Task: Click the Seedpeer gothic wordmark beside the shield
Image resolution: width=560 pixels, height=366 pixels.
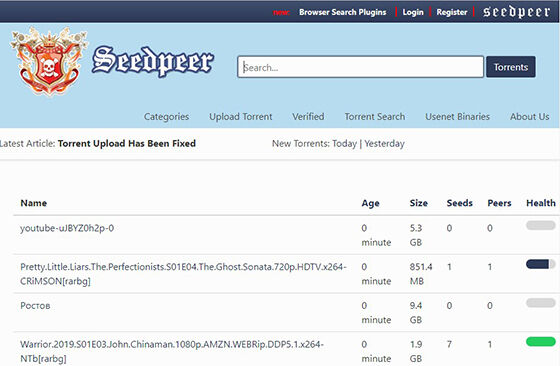Action: coord(153,61)
